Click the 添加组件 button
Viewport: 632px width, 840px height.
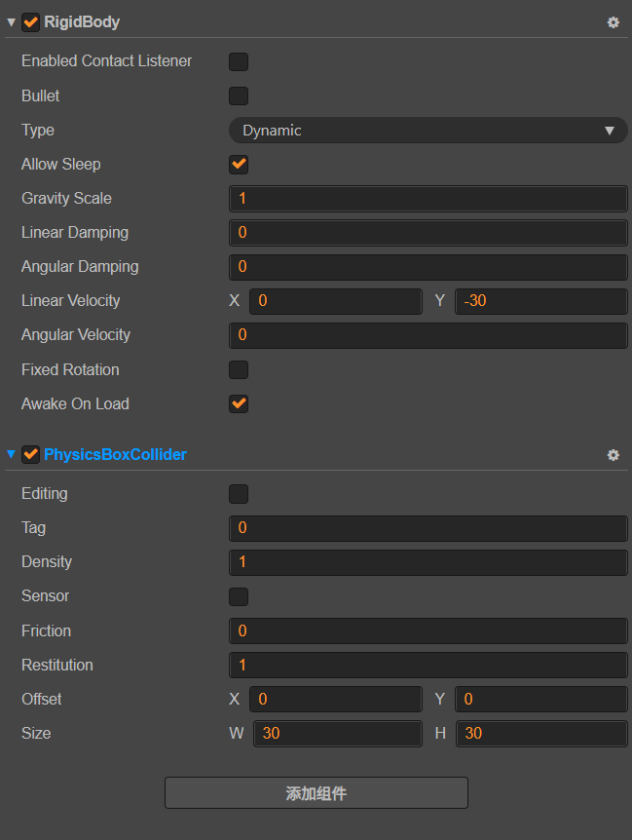316,793
